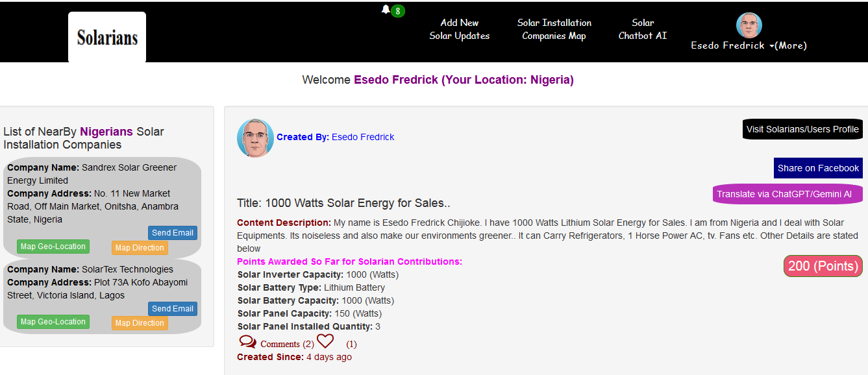868x375 pixels.
Task: Open Solar Installation Companies Map
Action: point(554,29)
